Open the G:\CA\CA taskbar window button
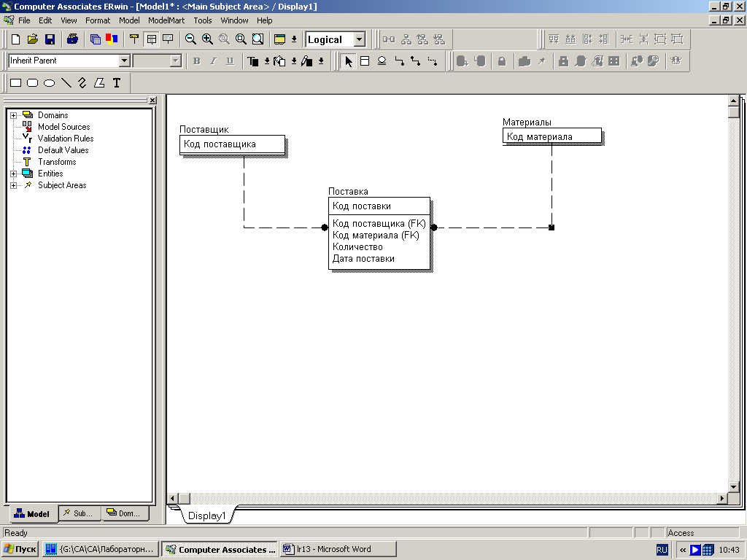The height and width of the screenshot is (560, 747). coord(101,549)
